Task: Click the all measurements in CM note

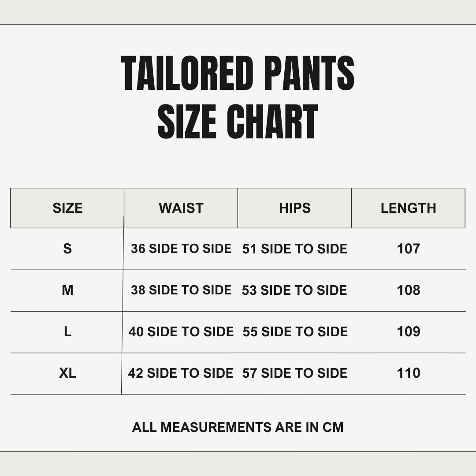Action: (238, 427)
